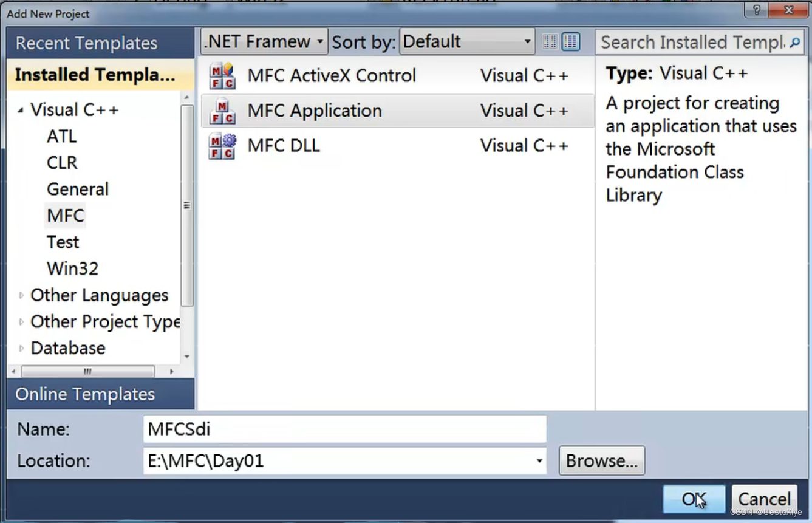Click the tree horizontal scrollbar right arrow
Image resolution: width=812 pixels, height=523 pixels.
coord(172,371)
